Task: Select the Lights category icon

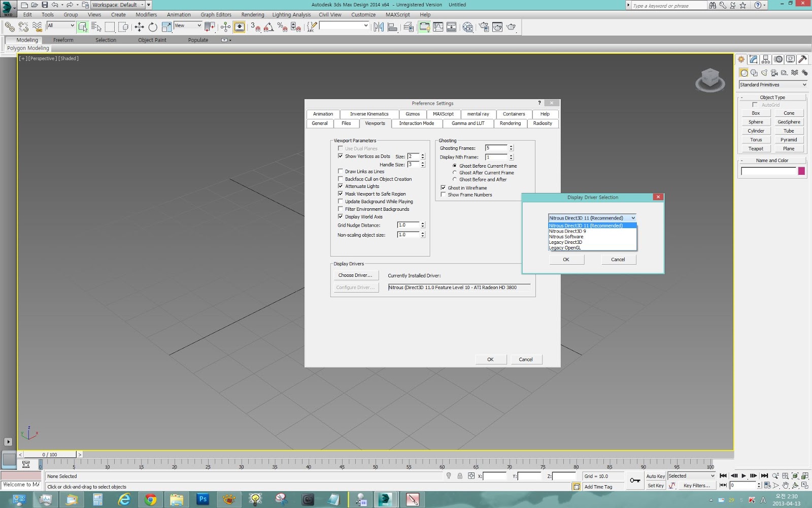Action: (x=764, y=73)
